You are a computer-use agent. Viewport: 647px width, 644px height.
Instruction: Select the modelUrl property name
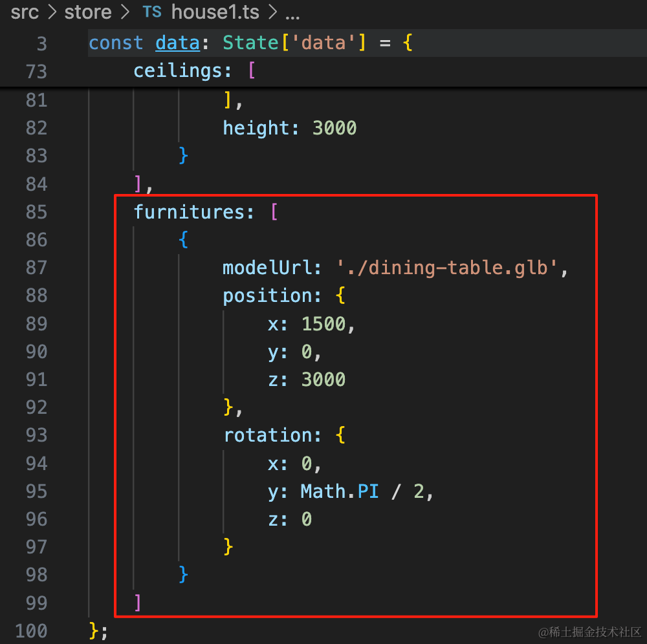click(x=267, y=268)
